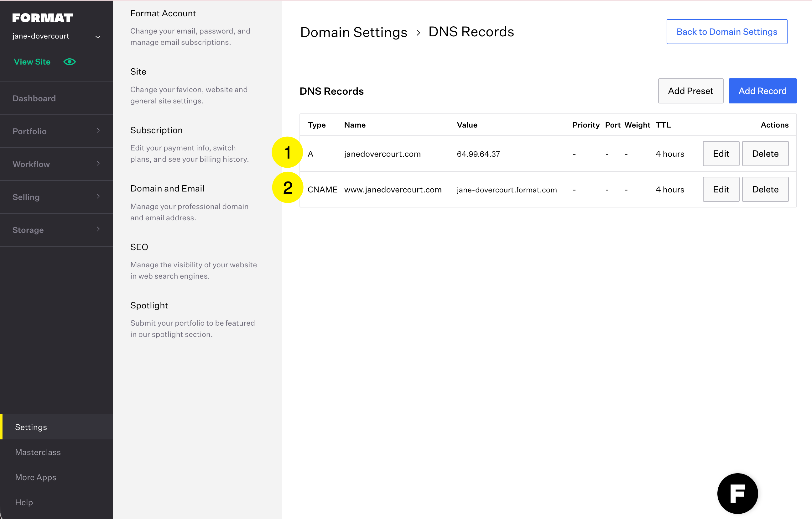Click the Domain Settings breadcrumb title
Viewport: 812px width, 519px height.
353,32
